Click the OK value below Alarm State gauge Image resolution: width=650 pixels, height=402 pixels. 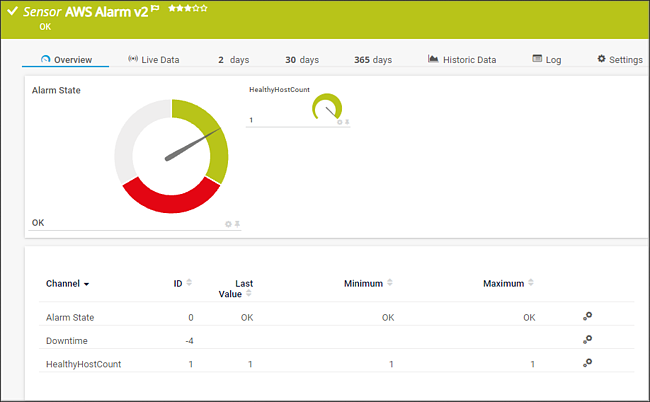click(x=38, y=223)
